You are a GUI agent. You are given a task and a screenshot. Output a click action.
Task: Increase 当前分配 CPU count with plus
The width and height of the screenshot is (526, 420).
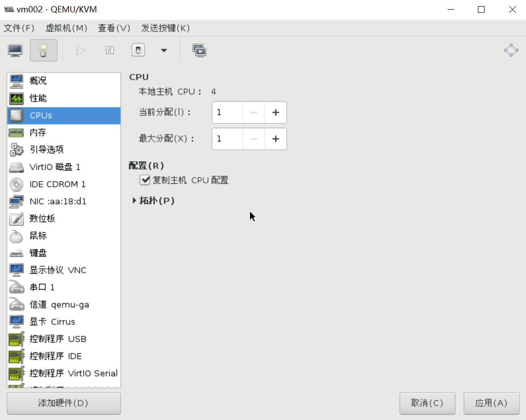[x=276, y=113]
